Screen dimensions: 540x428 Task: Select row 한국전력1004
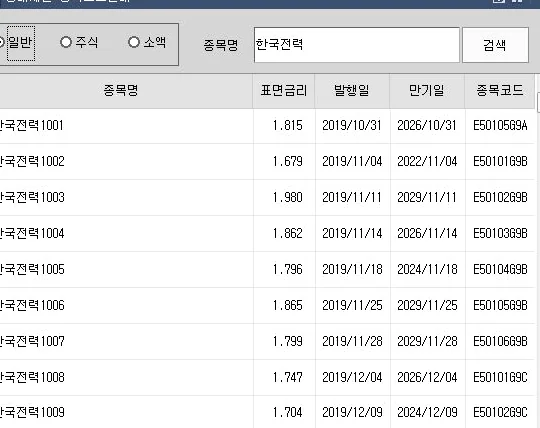coord(267,233)
